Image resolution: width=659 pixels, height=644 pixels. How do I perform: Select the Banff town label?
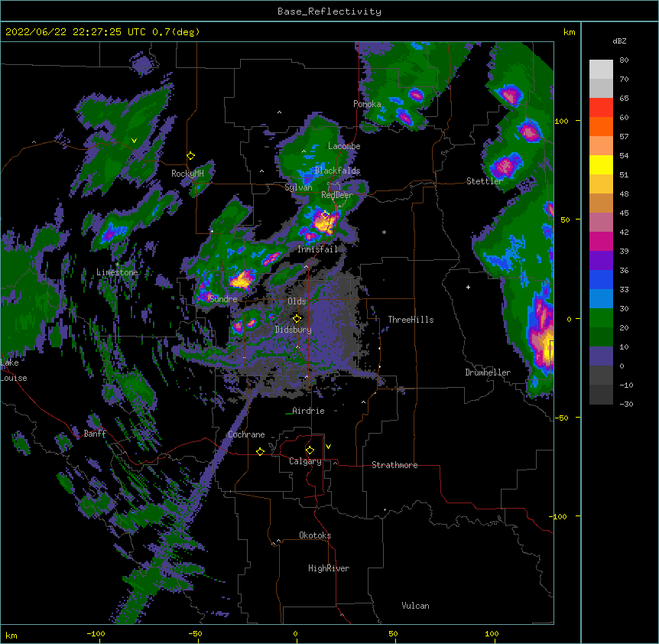95,434
